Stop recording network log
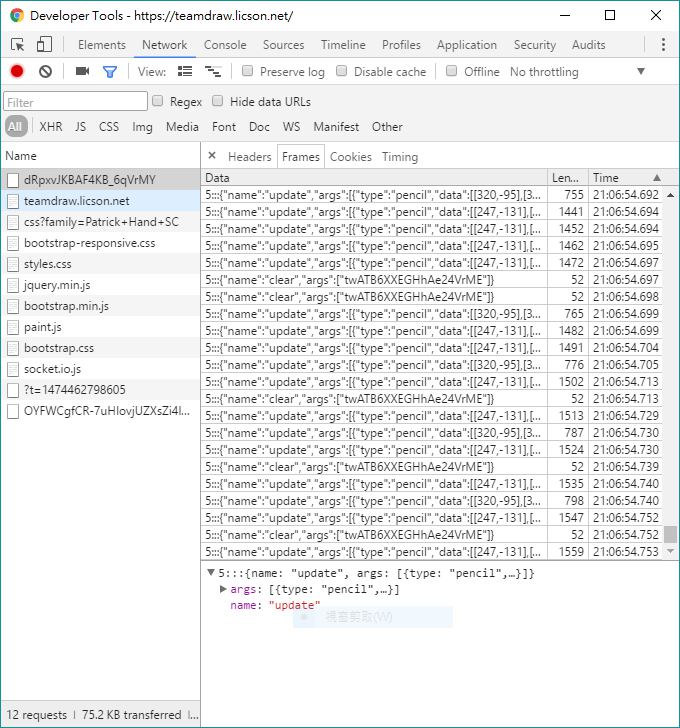This screenshot has width=680, height=728. pos(17,72)
